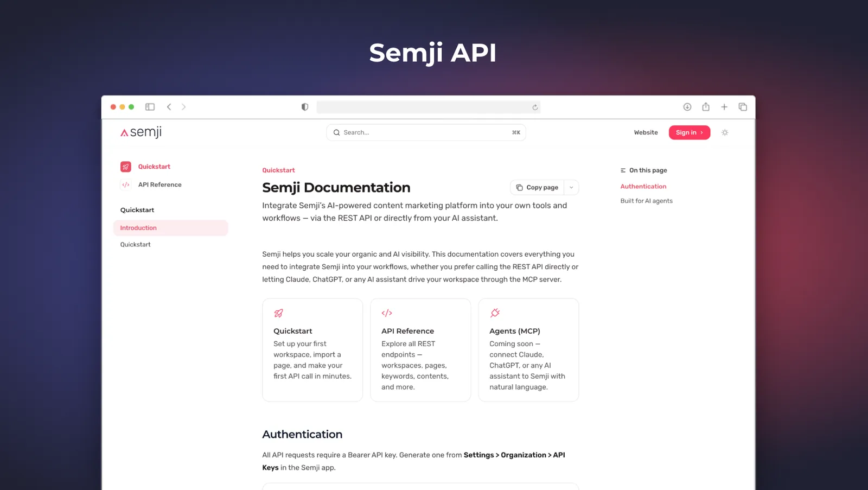Click the Quickstart breadcrumb above title
Screen dimensions: 868x490
tap(278, 170)
